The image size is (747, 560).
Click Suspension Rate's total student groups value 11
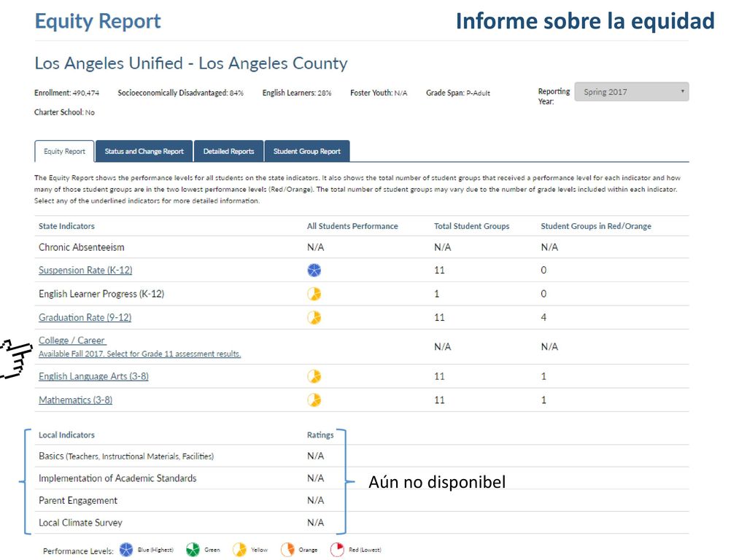[x=439, y=270]
